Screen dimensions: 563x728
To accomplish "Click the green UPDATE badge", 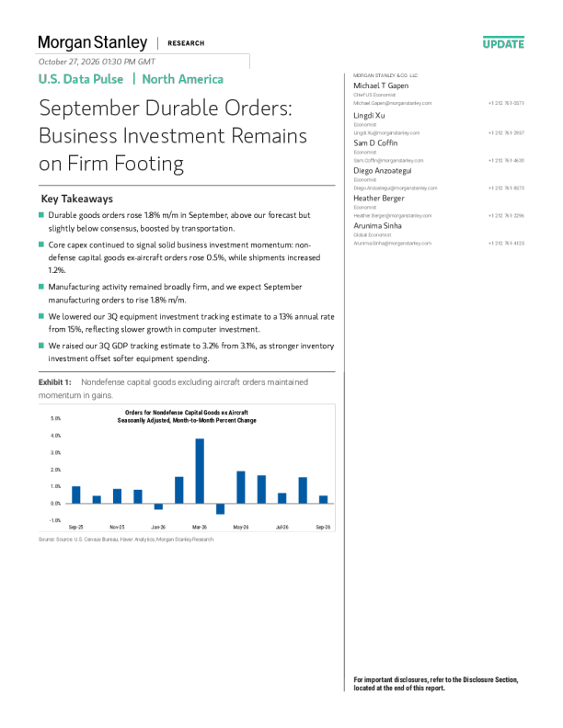I will click(503, 43).
